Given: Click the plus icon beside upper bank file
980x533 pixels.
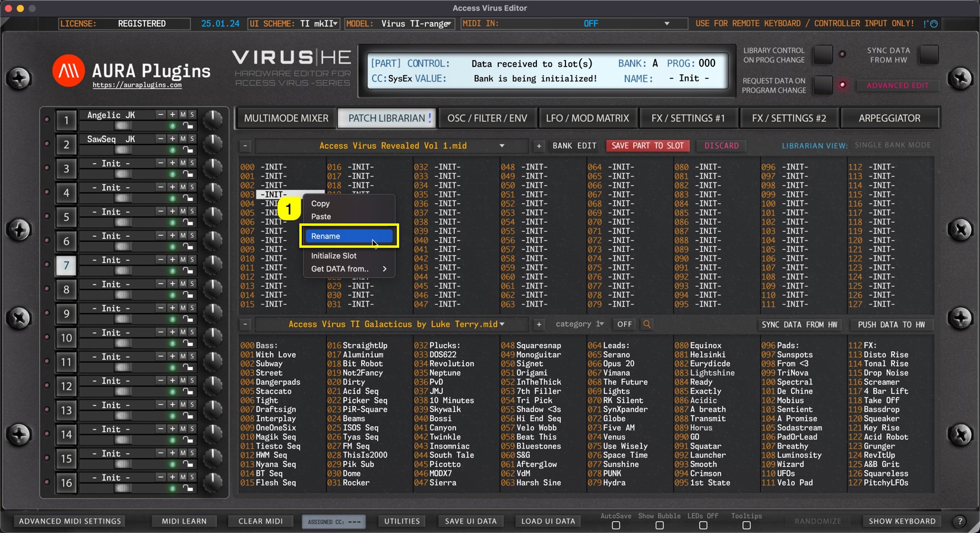Looking at the screenshot, I should [539, 146].
